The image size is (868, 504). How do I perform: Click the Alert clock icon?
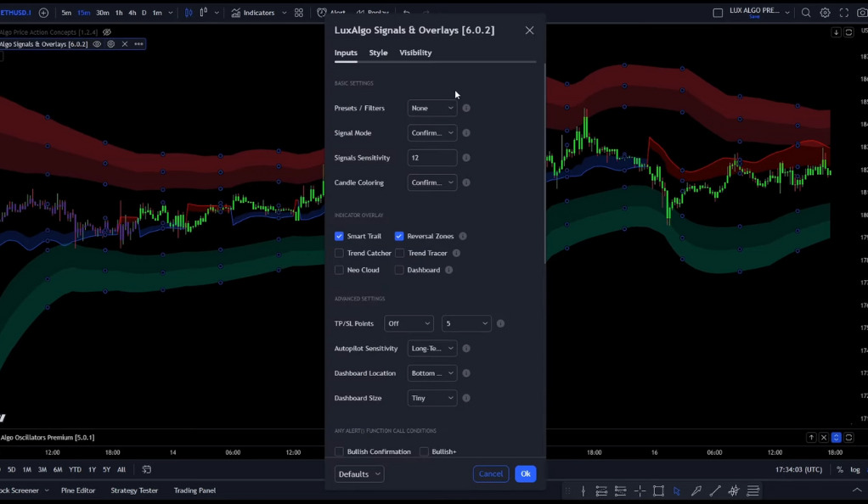pyautogui.click(x=322, y=12)
